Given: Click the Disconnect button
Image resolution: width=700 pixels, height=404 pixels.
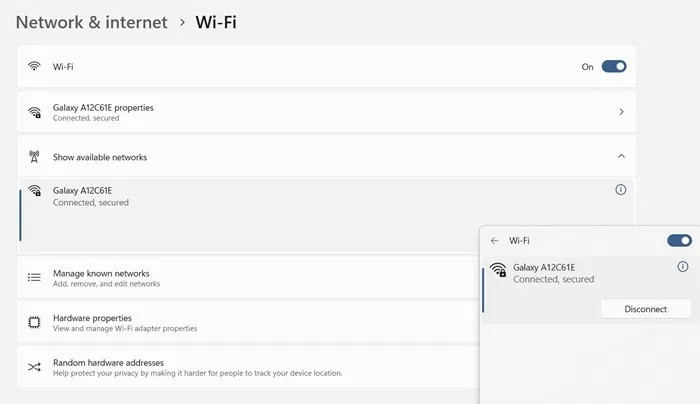Looking at the screenshot, I should tap(645, 309).
